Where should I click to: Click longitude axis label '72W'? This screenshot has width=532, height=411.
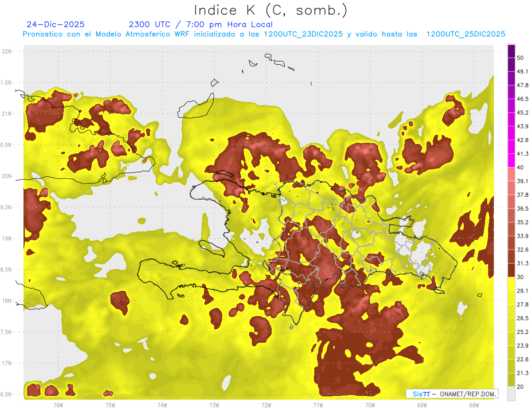point(266,405)
